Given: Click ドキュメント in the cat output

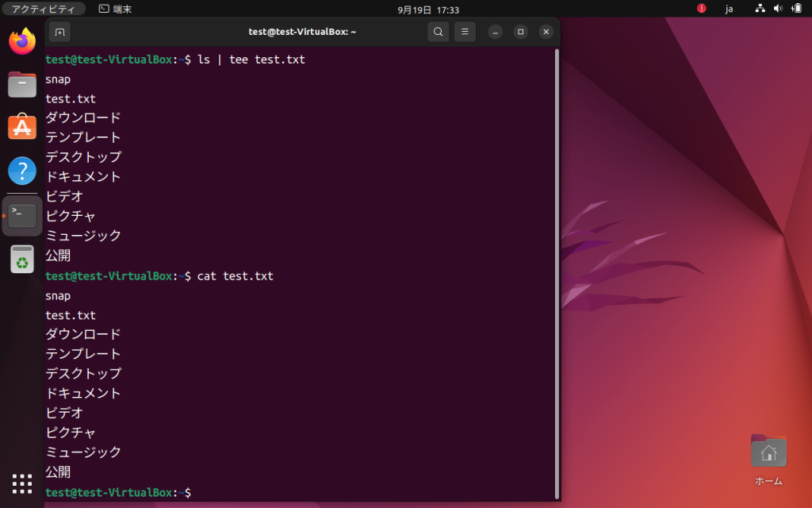Looking at the screenshot, I should click(82, 394).
